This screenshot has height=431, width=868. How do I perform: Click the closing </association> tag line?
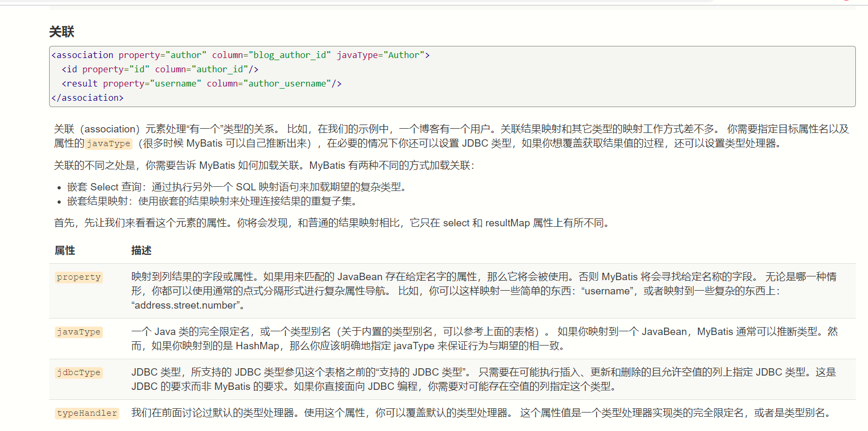87,98
